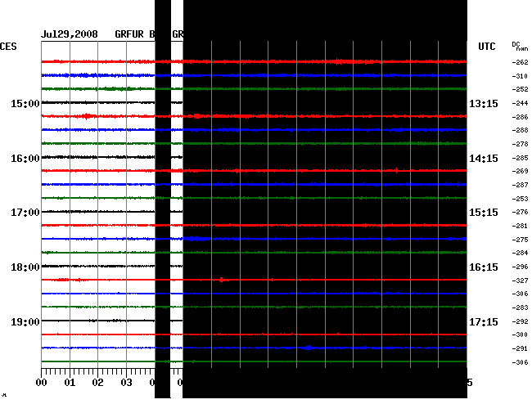This screenshot has width=532, height=404.
Task: Click the DC value -252
Action: [x=520, y=89]
